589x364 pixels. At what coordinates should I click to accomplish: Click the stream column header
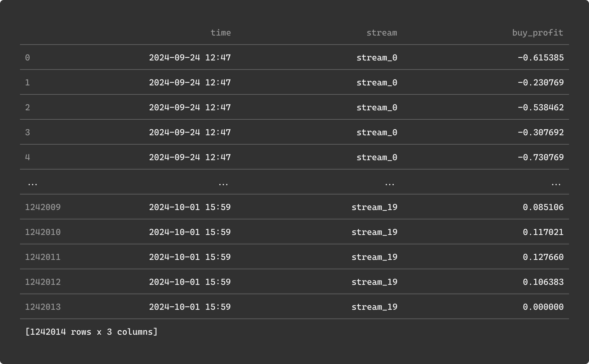381,33
